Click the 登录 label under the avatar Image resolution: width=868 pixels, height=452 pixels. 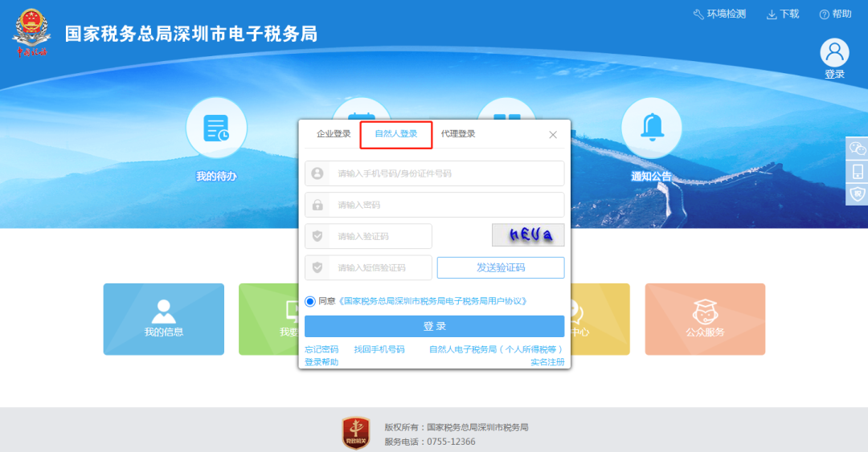(835, 74)
